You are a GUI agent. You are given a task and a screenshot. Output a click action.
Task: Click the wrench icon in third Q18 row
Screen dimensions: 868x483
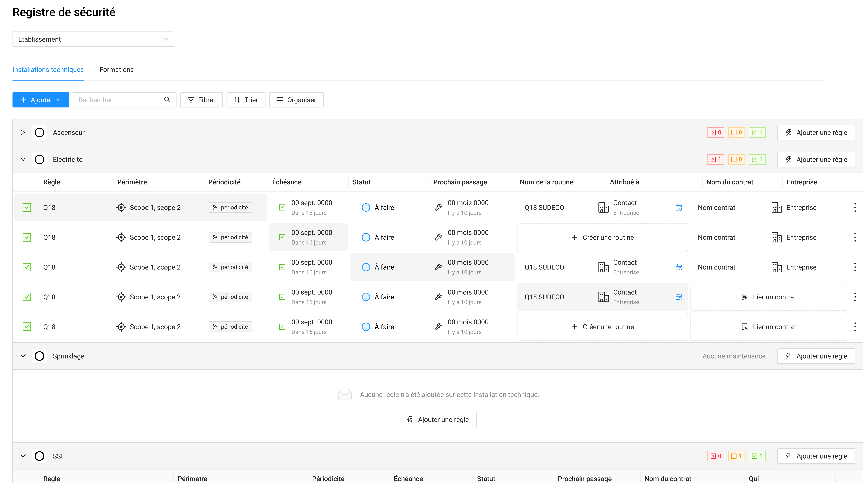(x=438, y=267)
